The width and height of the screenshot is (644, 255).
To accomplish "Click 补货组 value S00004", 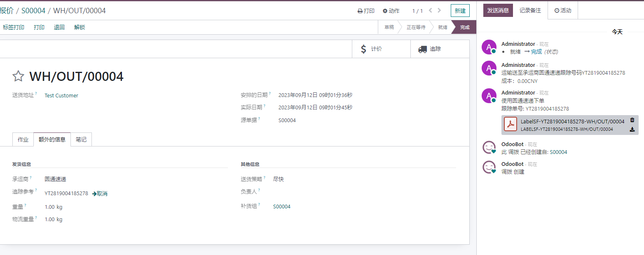I will 282,206.
